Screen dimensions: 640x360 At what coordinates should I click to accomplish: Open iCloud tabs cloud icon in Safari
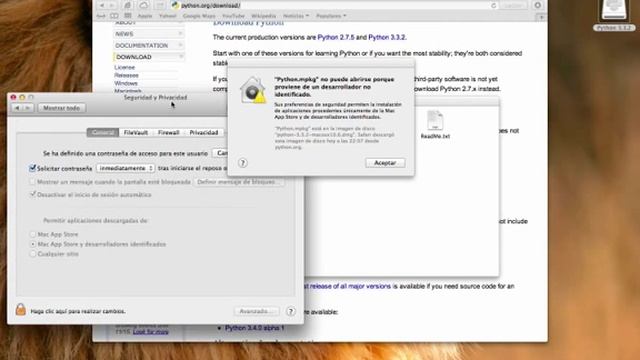[x=144, y=5]
